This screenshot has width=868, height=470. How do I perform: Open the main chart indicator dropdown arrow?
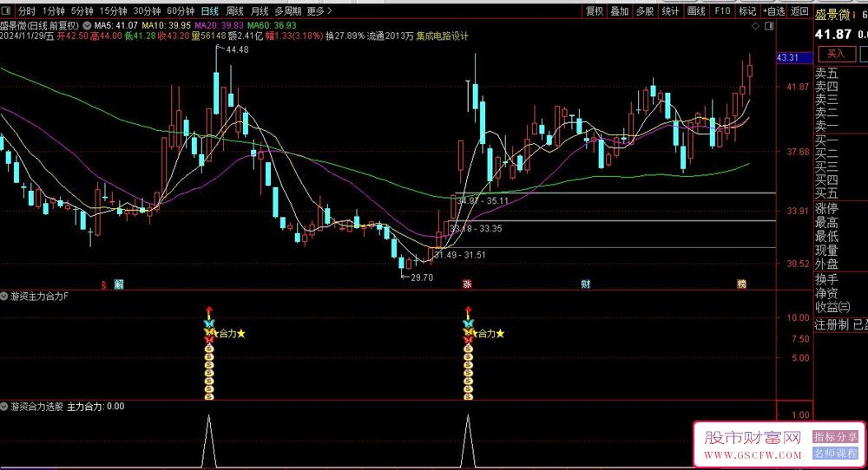(x=88, y=25)
